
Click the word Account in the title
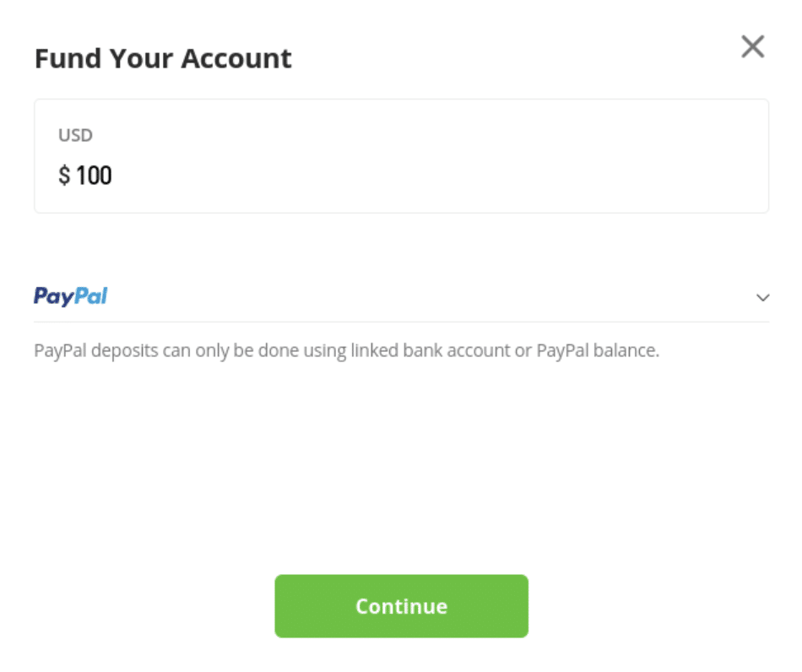point(236,58)
